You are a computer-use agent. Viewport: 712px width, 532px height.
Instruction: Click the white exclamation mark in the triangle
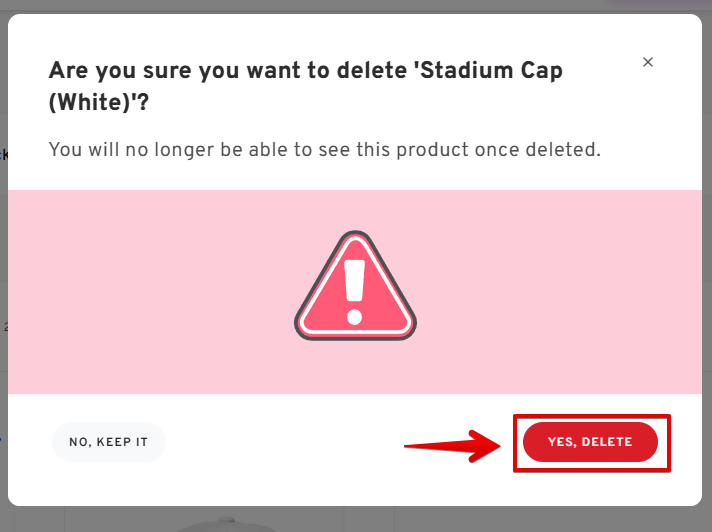coord(354,283)
